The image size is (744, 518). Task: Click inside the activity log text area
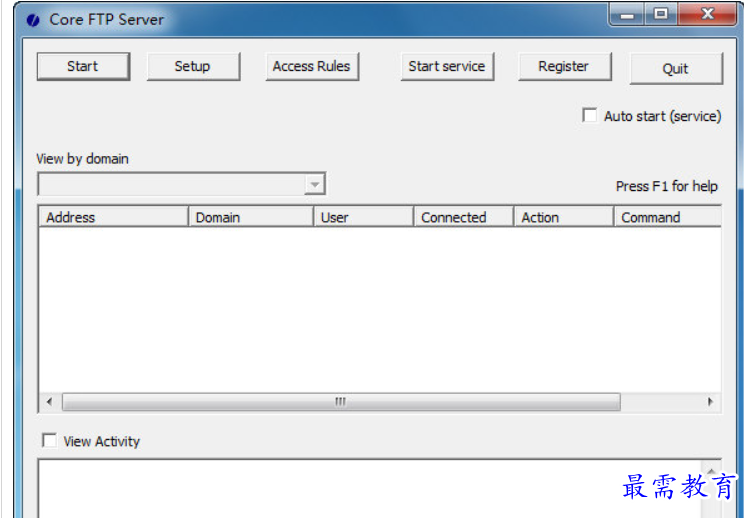pos(370,489)
